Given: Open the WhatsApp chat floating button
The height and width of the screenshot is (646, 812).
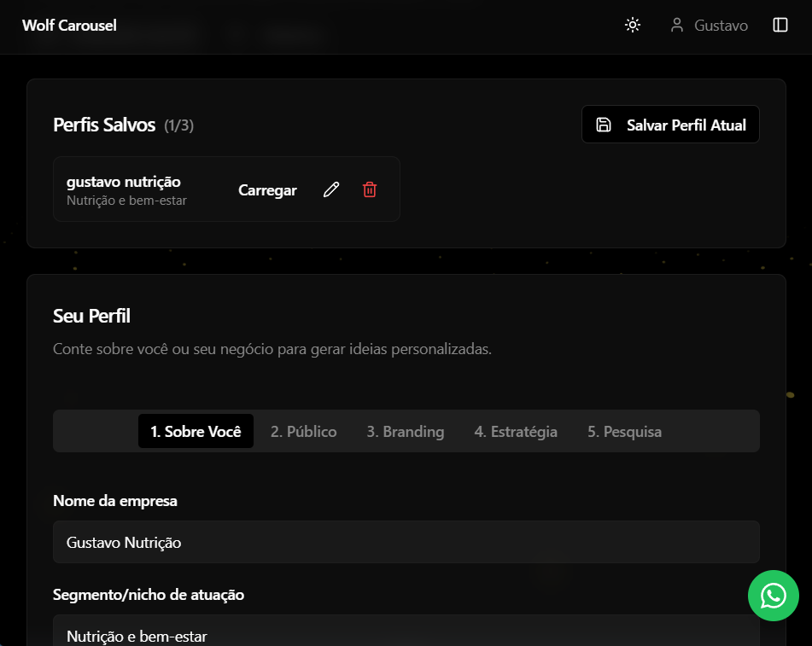Looking at the screenshot, I should (x=774, y=596).
